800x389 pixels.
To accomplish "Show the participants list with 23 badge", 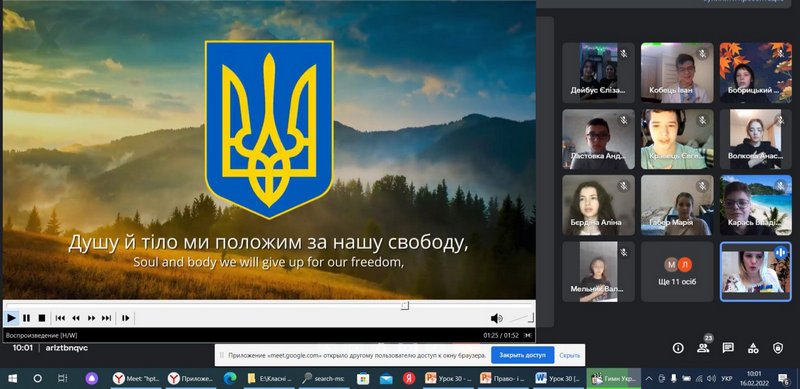I will [703, 348].
